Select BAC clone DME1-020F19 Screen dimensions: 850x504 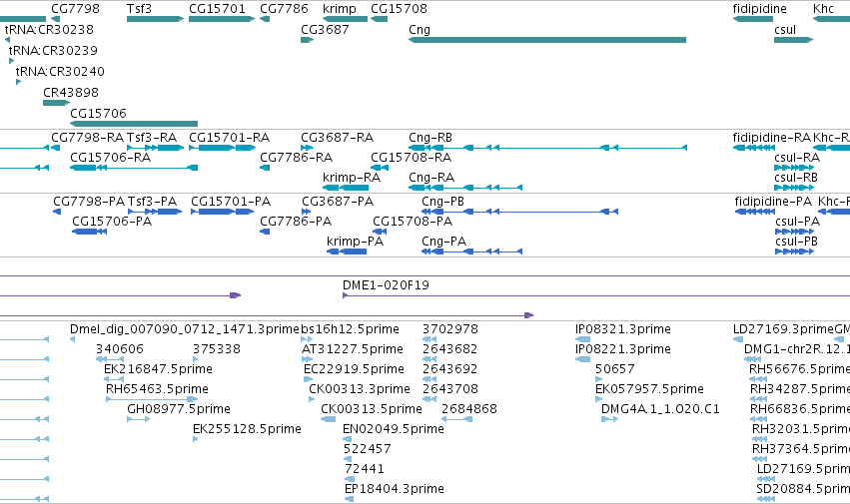pyautogui.click(x=596, y=295)
